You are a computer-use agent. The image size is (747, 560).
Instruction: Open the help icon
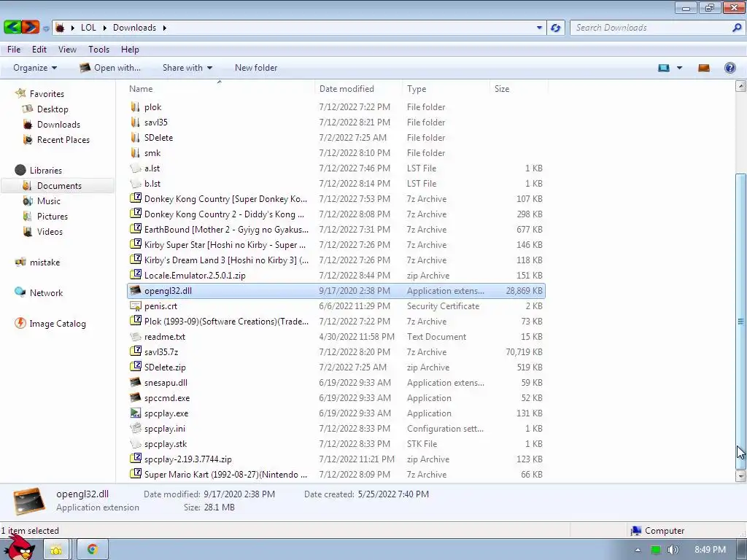coord(729,68)
